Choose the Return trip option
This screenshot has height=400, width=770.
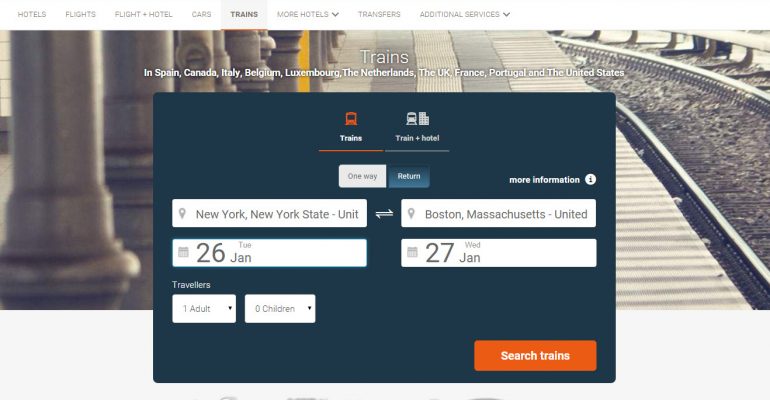point(409,176)
